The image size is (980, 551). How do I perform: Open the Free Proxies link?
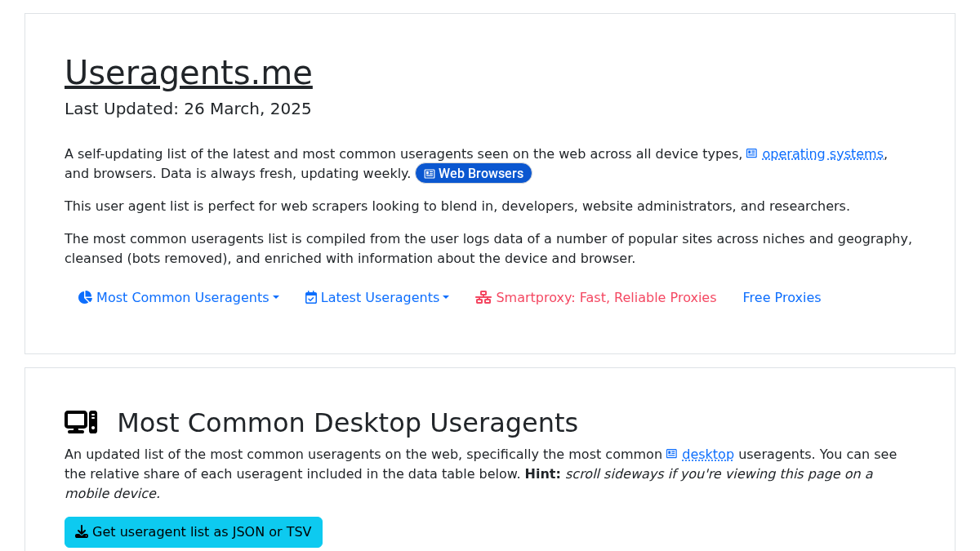782,297
